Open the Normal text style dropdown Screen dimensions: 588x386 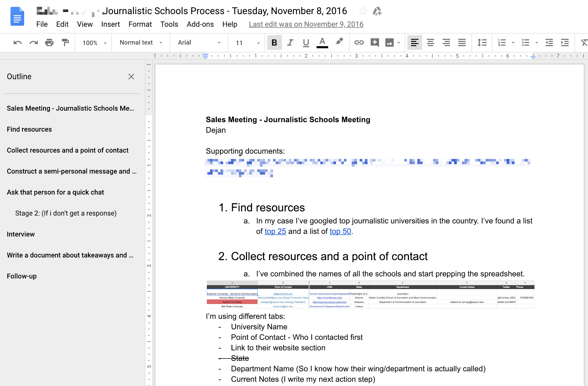click(141, 42)
